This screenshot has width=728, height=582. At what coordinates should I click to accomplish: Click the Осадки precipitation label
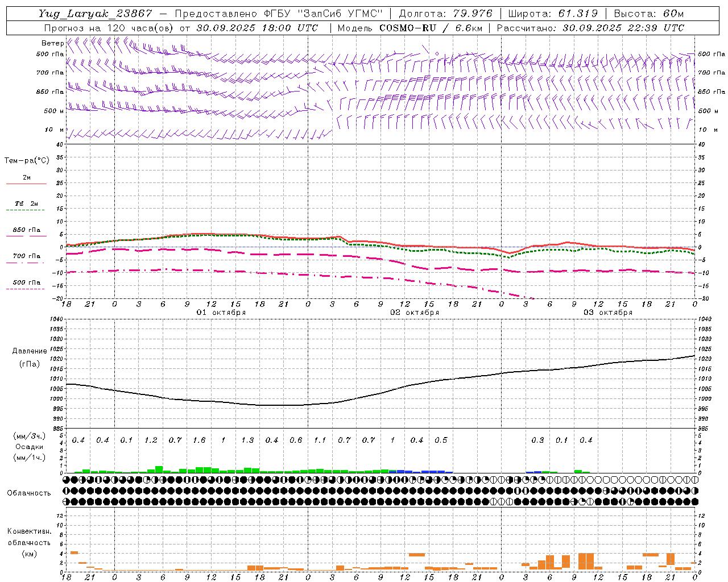[29, 447]
